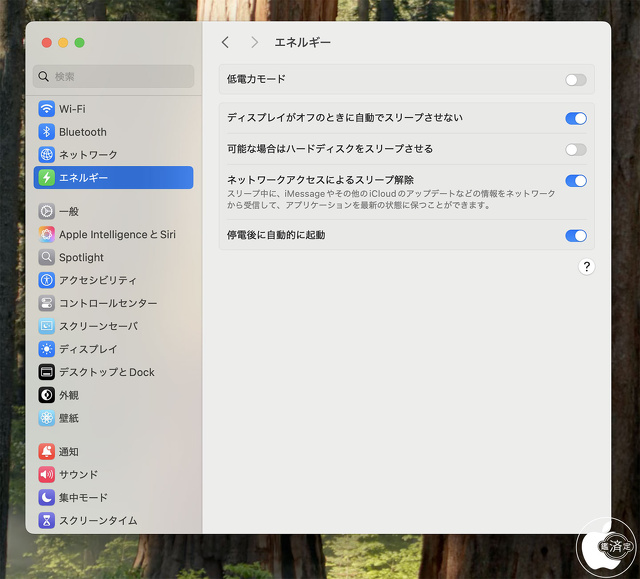Open 集中モード in the sidebar

coord(83,497)
